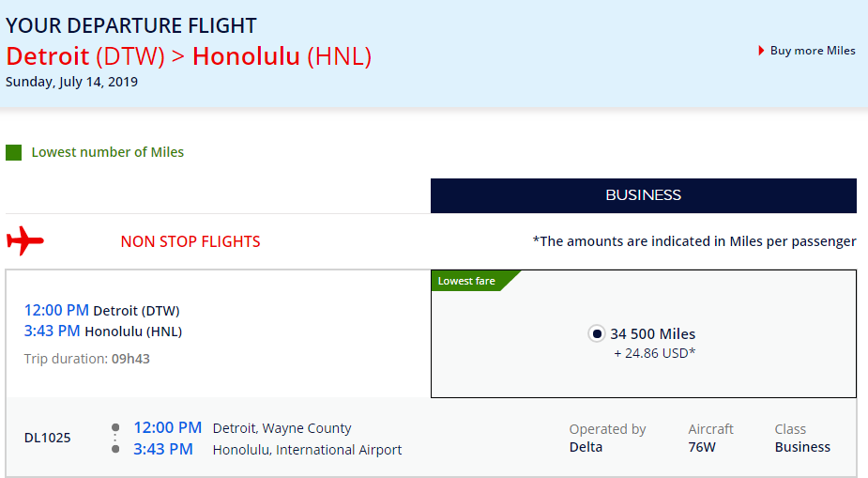868x478 pixels.
Task: Click the NON STOP FLIGHTS heading
Action: point(190,241)
